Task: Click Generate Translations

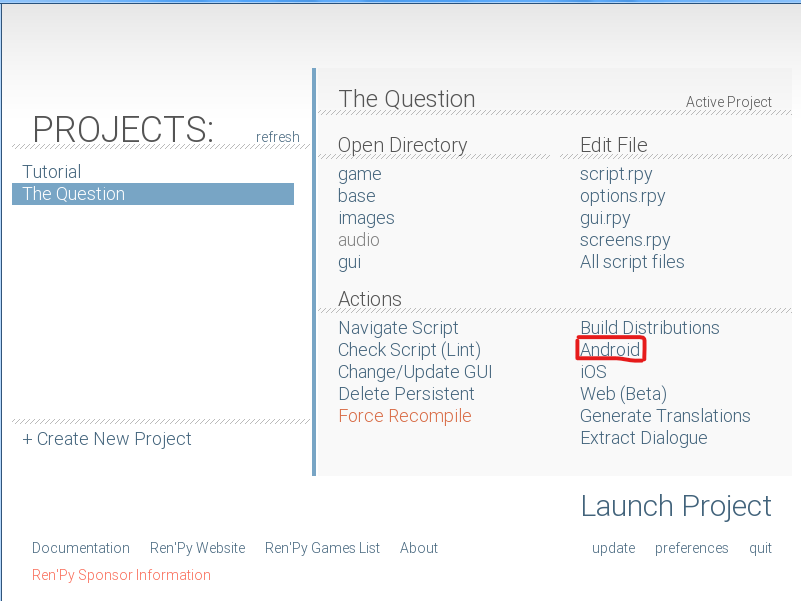Action: (665, 416)
